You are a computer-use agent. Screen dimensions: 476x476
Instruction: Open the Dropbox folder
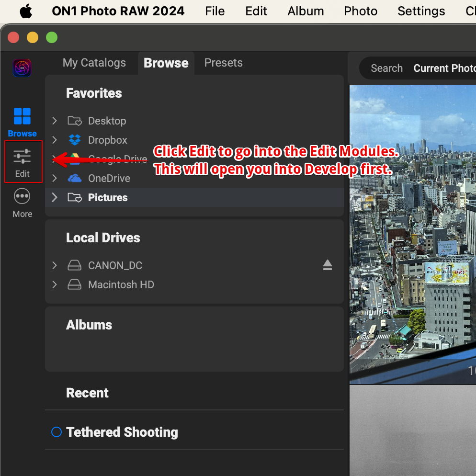[108, 140]
